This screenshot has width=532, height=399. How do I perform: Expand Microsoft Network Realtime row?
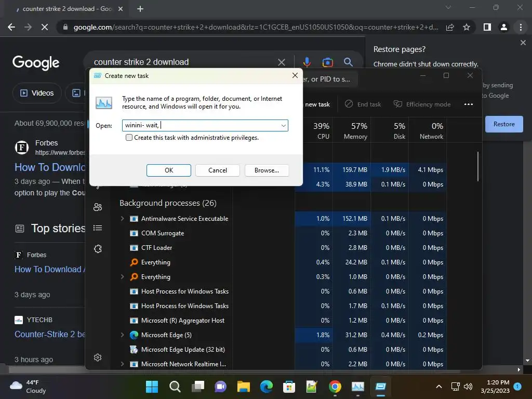[122, 364]
